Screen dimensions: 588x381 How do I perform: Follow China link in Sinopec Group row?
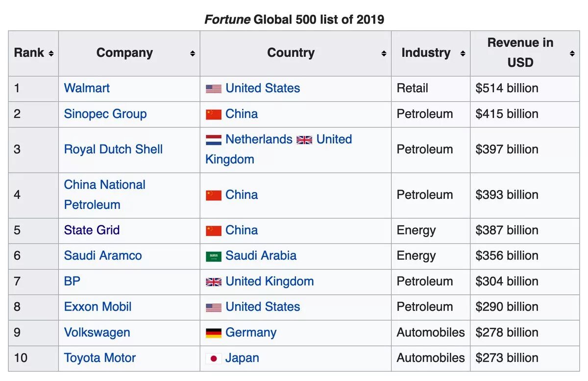point(242,114)
